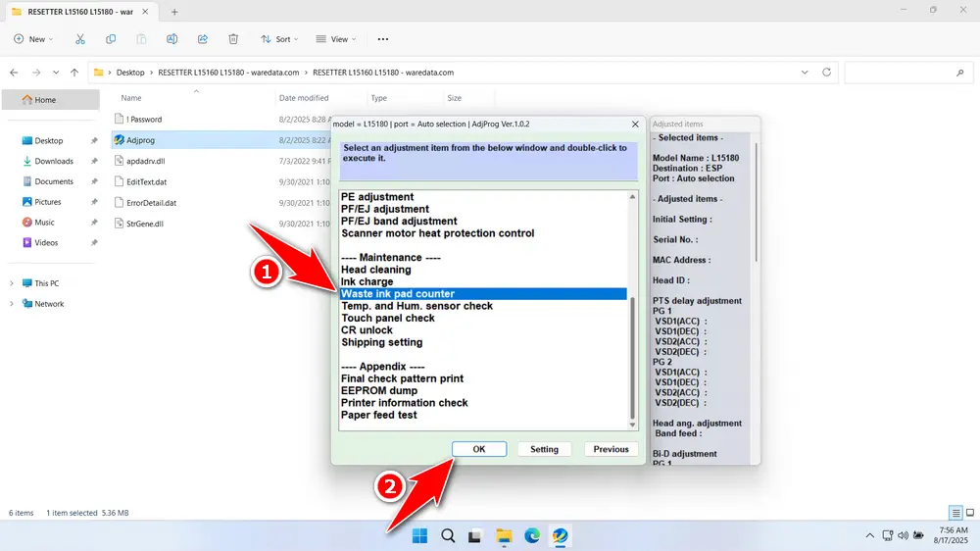
Task: Click the Paste icon in Explorer toolbar
Action: (x=141, y=39)
